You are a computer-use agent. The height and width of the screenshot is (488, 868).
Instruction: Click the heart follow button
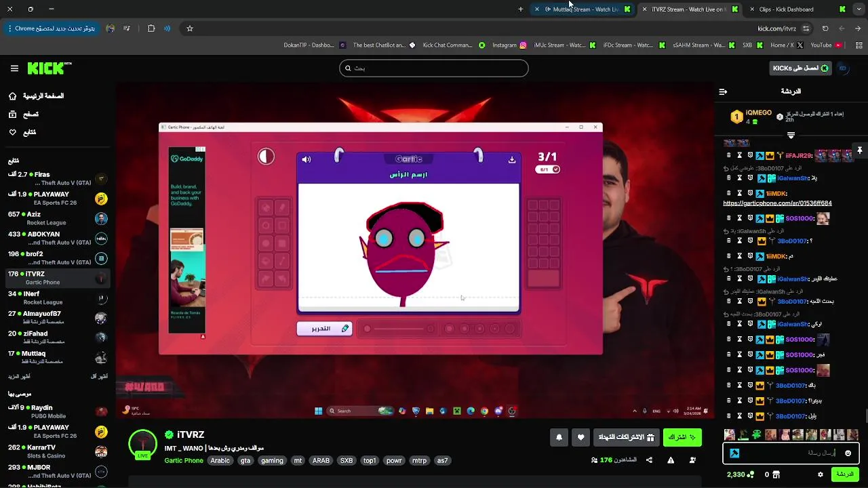coord(580,437)
